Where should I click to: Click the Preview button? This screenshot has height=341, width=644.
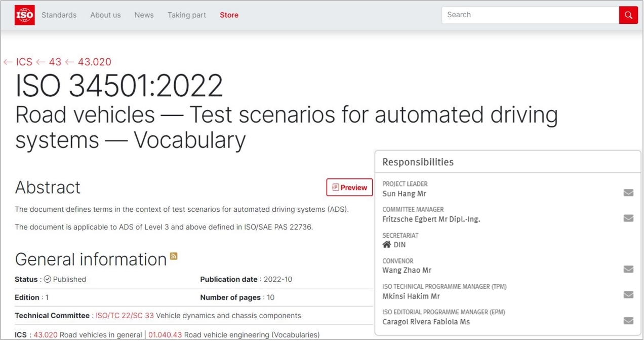349,187
